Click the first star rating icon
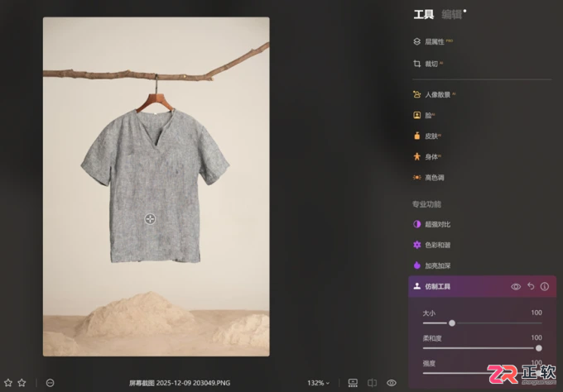The height and width of the screenshot is (392, 563). point(8,383)
